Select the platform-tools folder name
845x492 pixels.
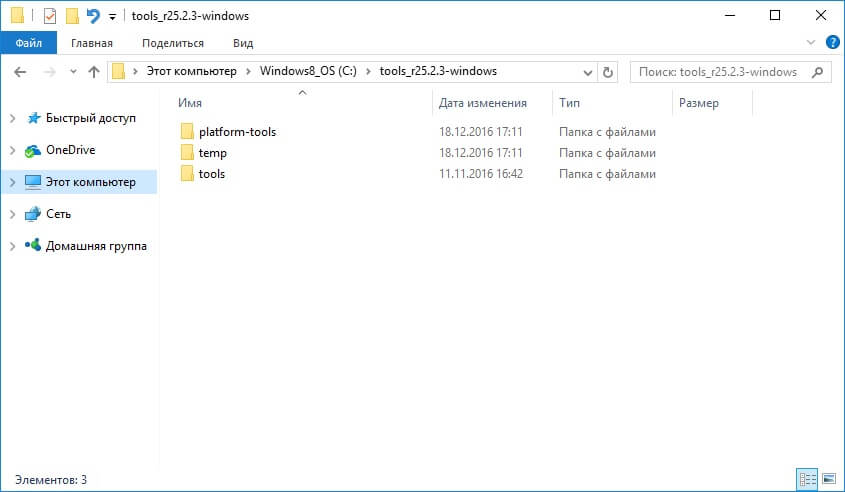[x=237, y=132]
